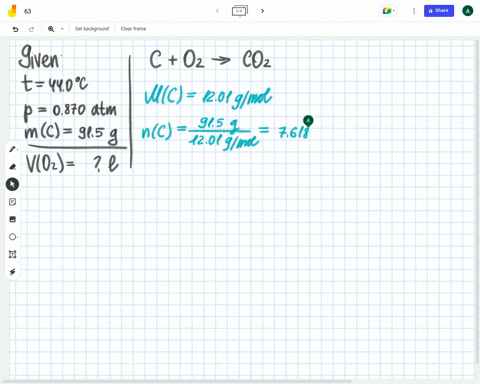This screenshot has width=480, height=384.
Task: Choose the Select arrow tool
Action: coord(12,184)
